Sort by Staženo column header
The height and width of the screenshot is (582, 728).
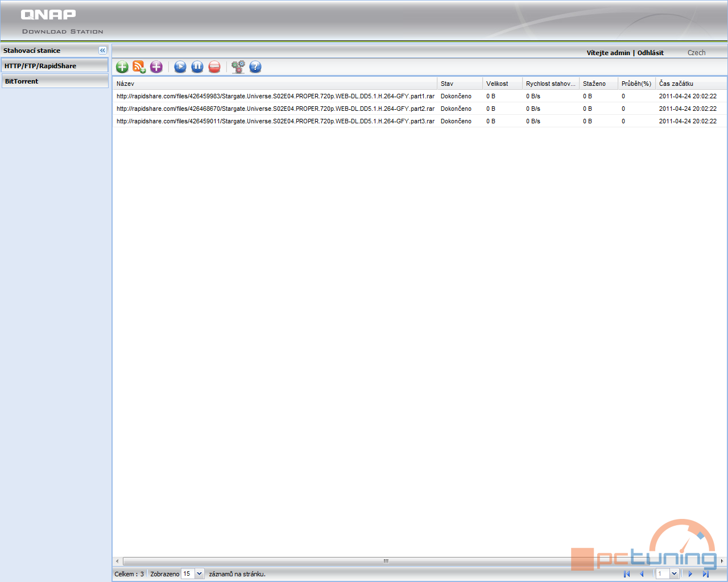(x=599, y=84)
